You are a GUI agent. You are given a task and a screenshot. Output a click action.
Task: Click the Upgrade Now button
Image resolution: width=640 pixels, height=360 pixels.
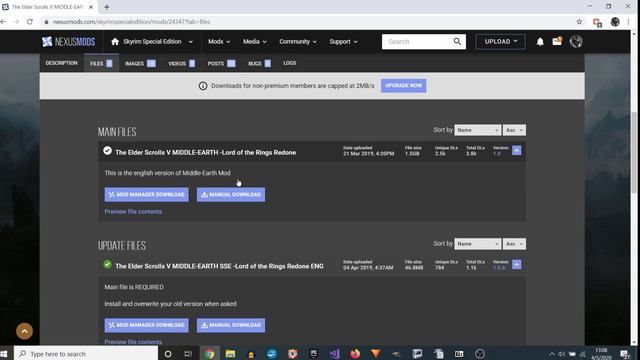pyautogui.click(x=403, y=86)
